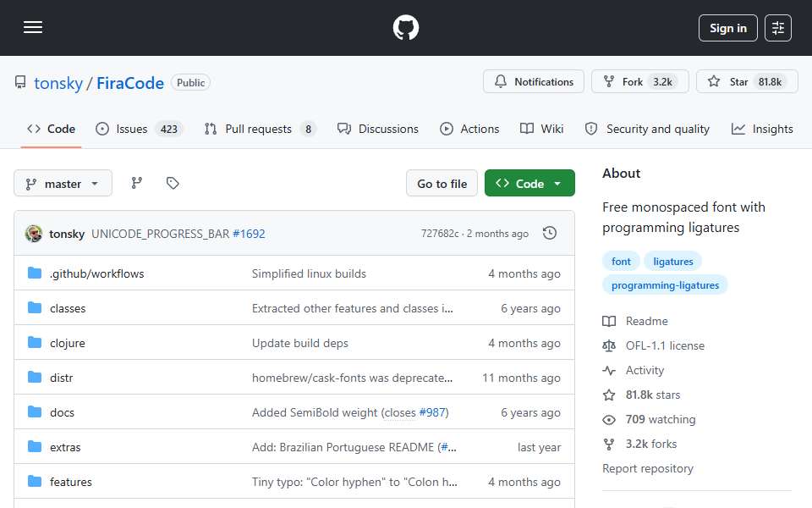
Task: Click the Go to file button
Action: click(x=442, y=184)
